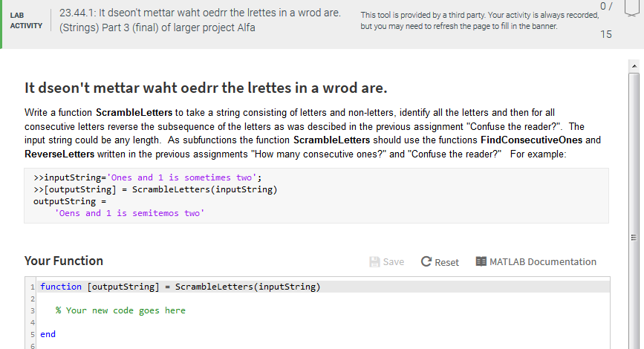Click empty line 2 in the code editor
This screenshot has width=644, height=349.
tap(323, 299)
